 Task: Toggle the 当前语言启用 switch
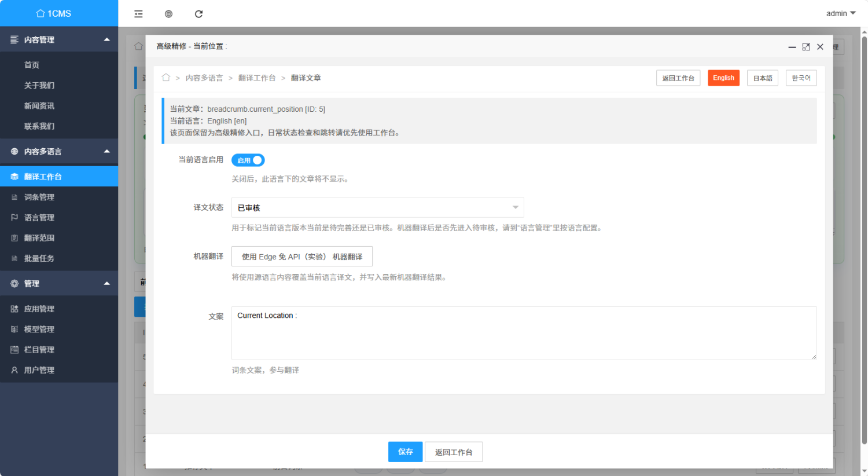tap(248, 160)
